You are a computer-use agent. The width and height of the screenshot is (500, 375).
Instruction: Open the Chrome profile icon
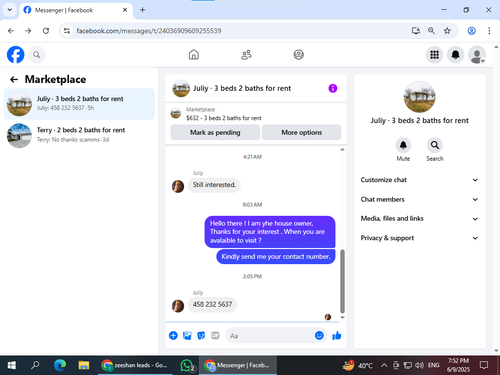pos(471,31)
